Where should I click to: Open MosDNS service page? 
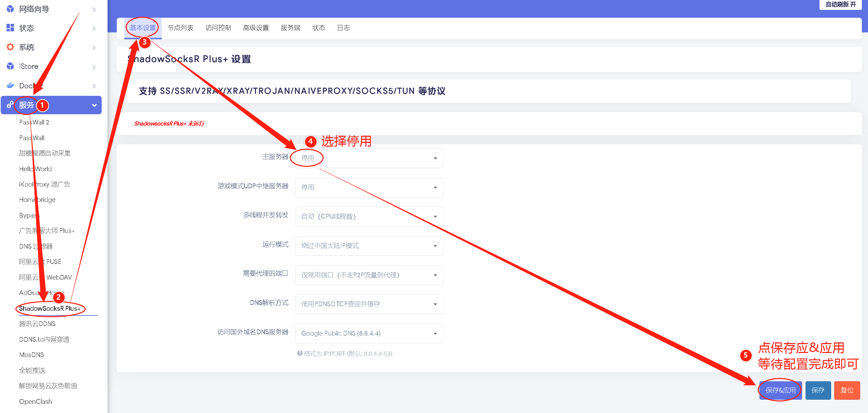tap(31, 355)
